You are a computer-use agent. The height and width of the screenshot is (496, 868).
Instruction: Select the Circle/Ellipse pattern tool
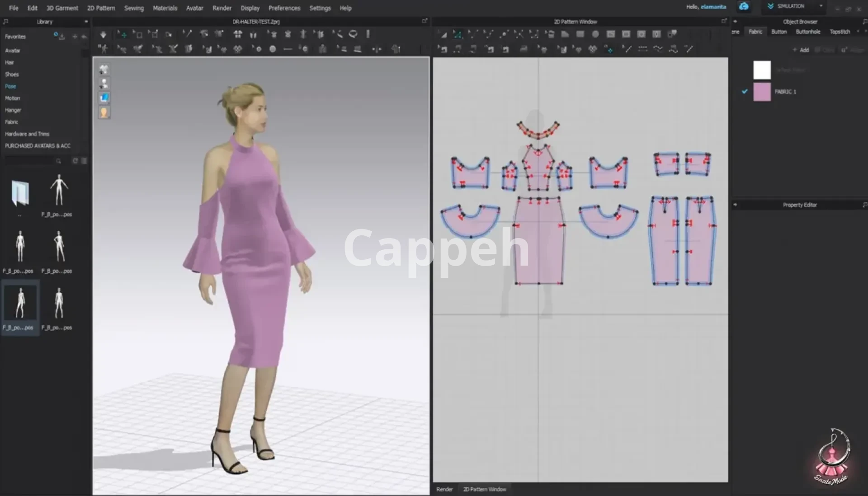point(595,34)
